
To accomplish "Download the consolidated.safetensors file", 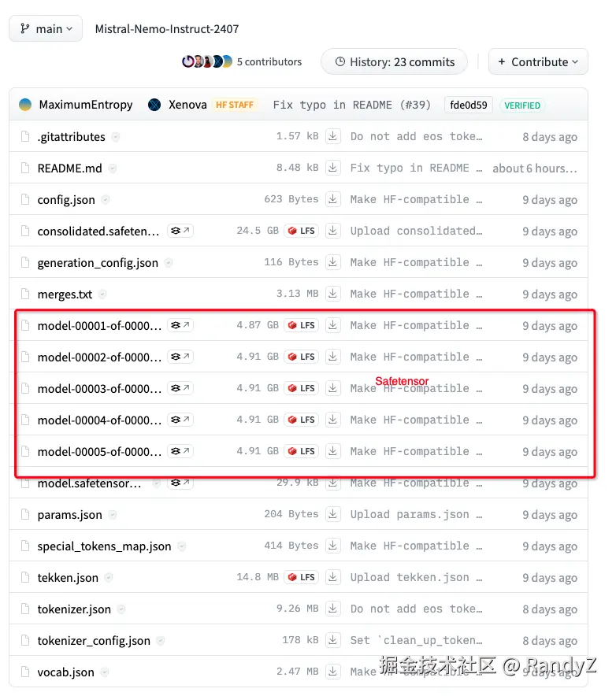I will click(332, 231).
